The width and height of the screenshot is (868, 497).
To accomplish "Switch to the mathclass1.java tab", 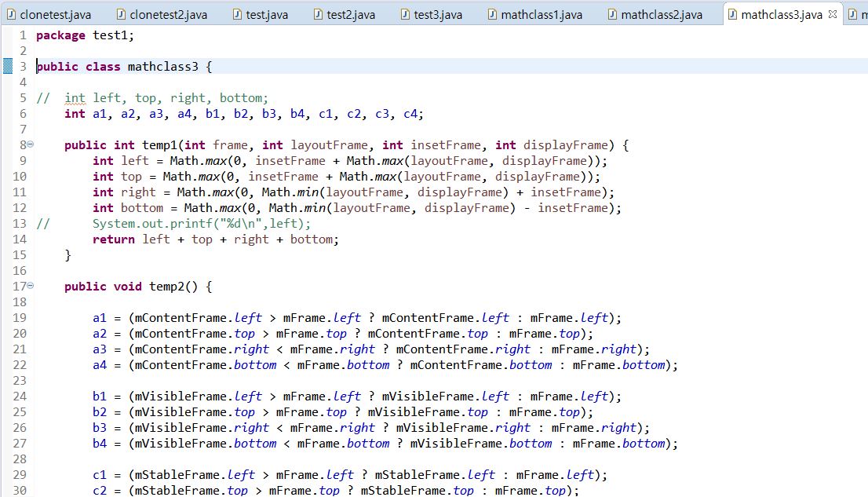I will pos(535,14).
